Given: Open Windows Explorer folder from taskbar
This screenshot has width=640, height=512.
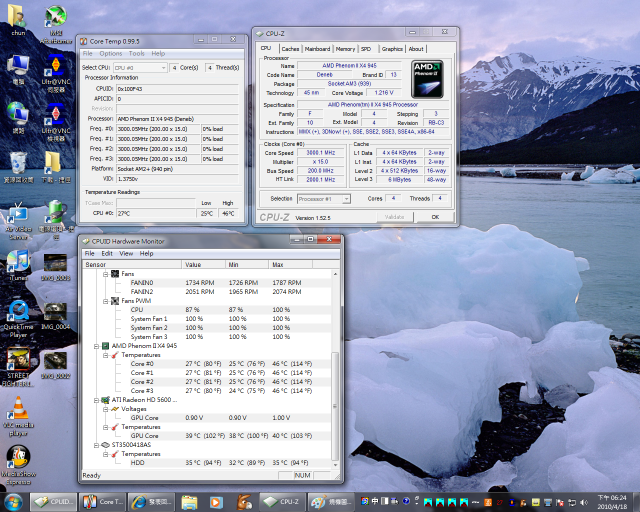Looking at the screenshot, I should 189,502.
